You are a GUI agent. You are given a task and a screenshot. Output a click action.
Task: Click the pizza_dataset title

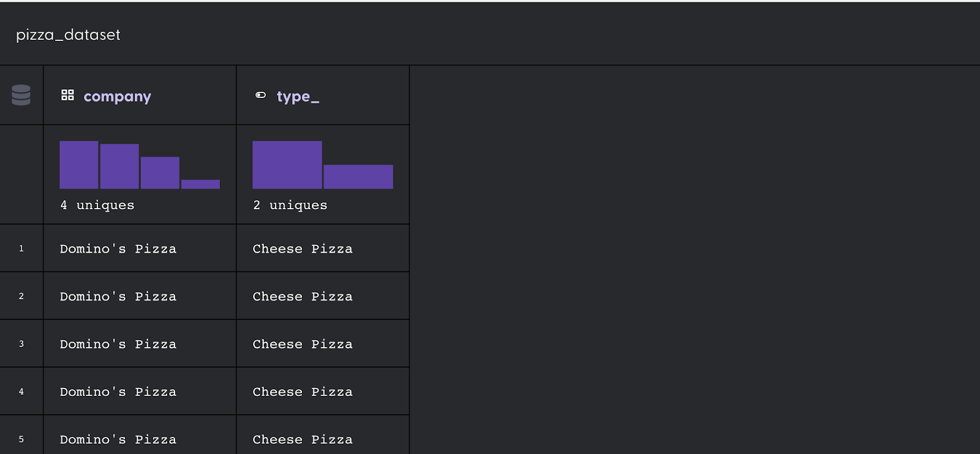point(68,35)
